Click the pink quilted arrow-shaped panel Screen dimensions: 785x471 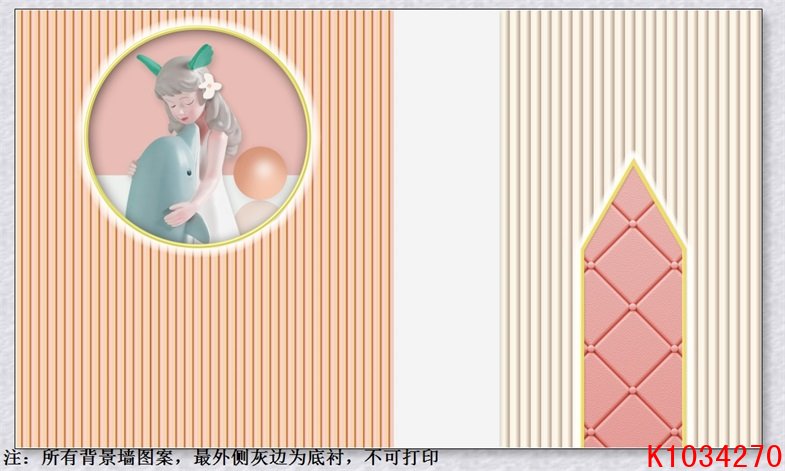click(634, 305)
